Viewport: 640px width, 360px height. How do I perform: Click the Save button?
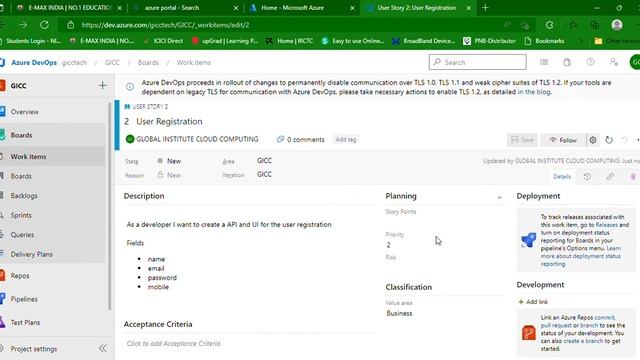[x=522, y=140]
